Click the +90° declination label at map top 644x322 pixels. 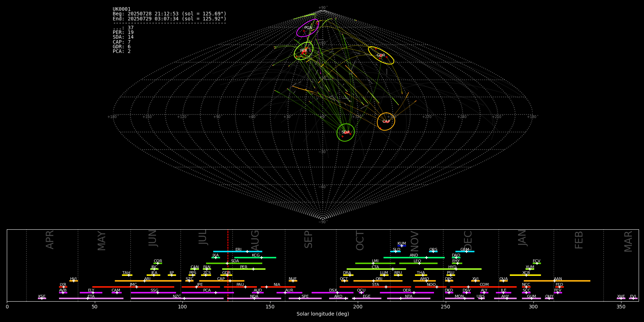(x=323, y=8)
